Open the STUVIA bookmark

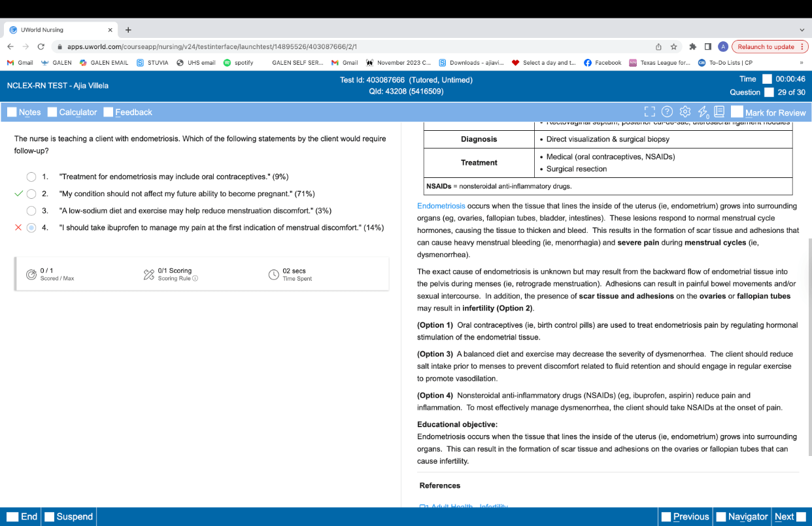pos(152,63)
